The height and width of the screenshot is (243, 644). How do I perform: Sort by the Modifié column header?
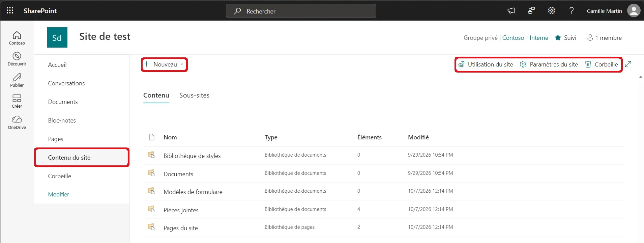click(418, 137)
